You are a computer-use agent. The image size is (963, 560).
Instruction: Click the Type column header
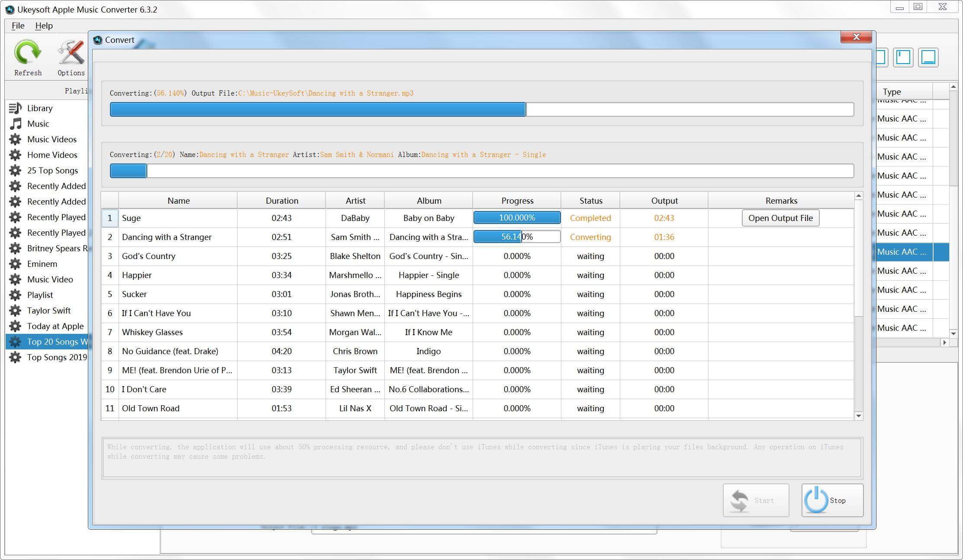pyautogui.click(x=892, y=92)
